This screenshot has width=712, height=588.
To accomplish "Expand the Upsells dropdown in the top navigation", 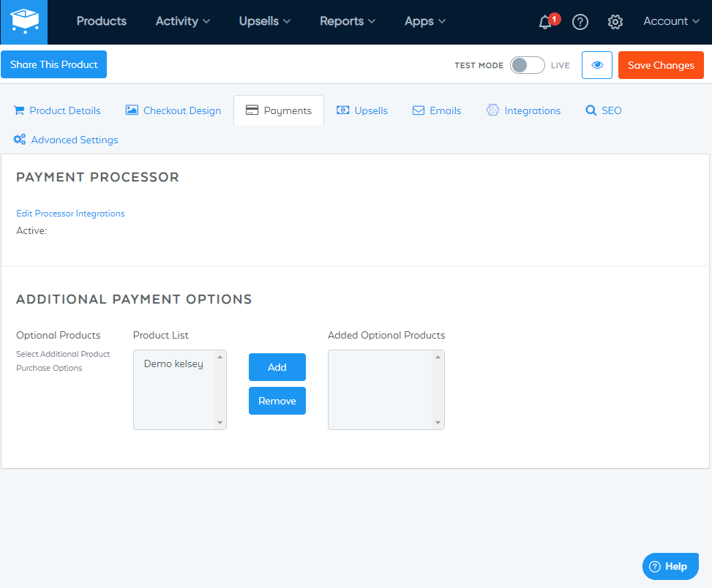I will pos(265,21).
